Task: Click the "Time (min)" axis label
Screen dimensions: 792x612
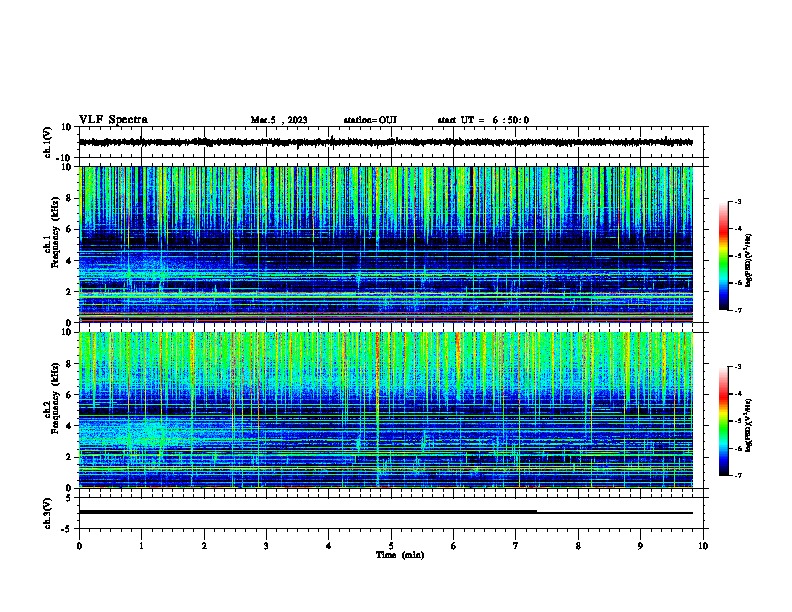Action: [400, 555]
